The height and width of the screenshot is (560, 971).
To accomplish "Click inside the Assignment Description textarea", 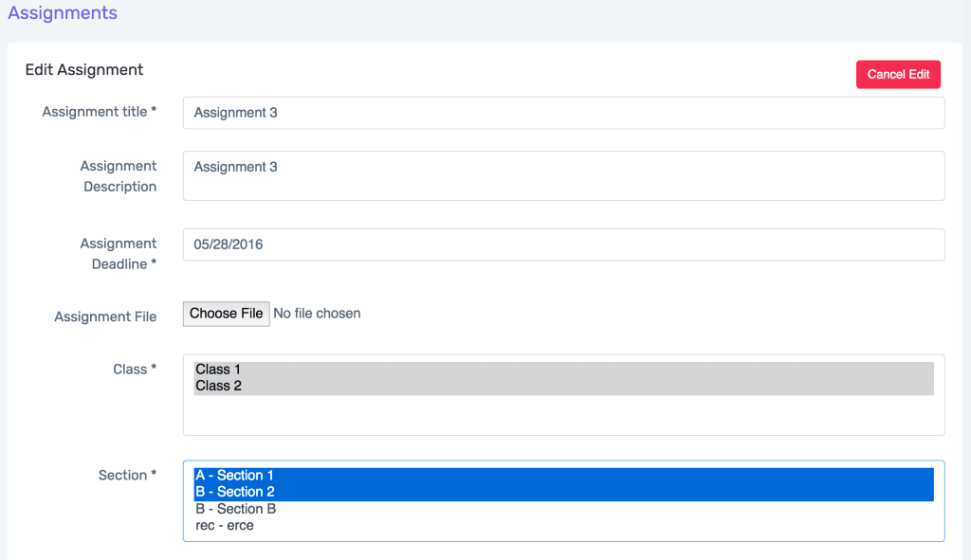I will [x=563, y=175].
